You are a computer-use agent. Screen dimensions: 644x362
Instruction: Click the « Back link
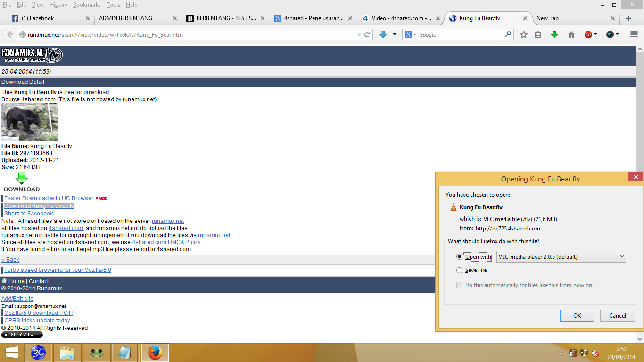click(x=10, y=260)
